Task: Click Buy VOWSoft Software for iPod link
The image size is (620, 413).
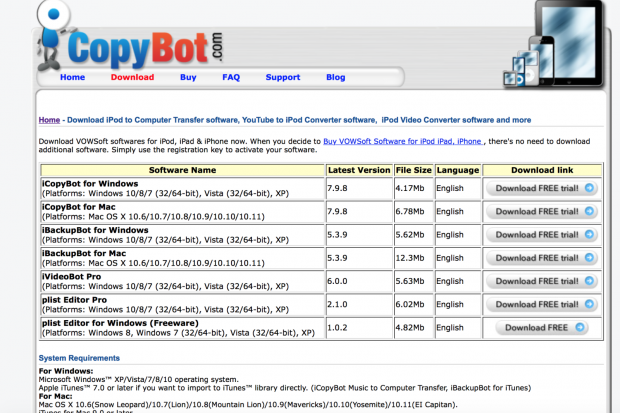Action: coord(415,142)
